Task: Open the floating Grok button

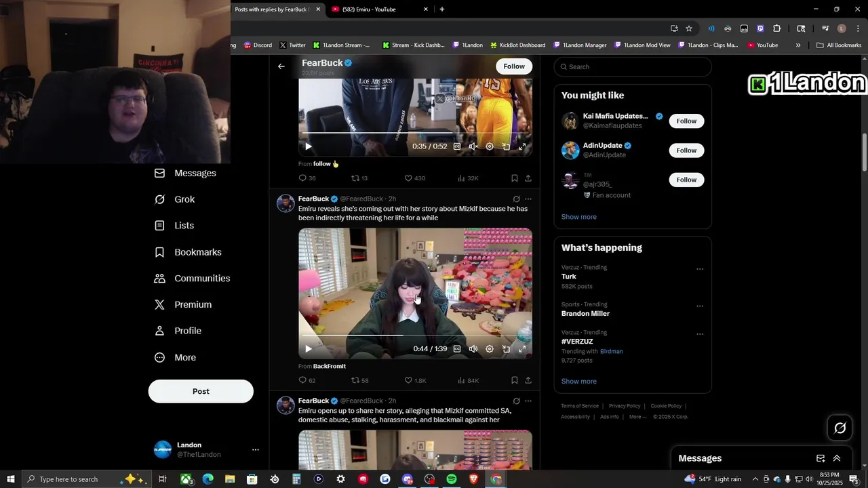Action: (840, 428)
